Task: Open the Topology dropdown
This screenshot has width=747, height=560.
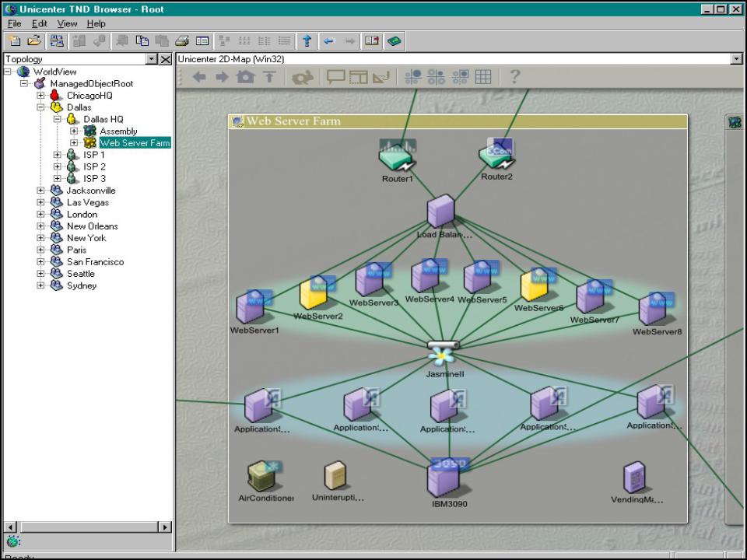Action: pyautogui.click(x=152, y=59)
